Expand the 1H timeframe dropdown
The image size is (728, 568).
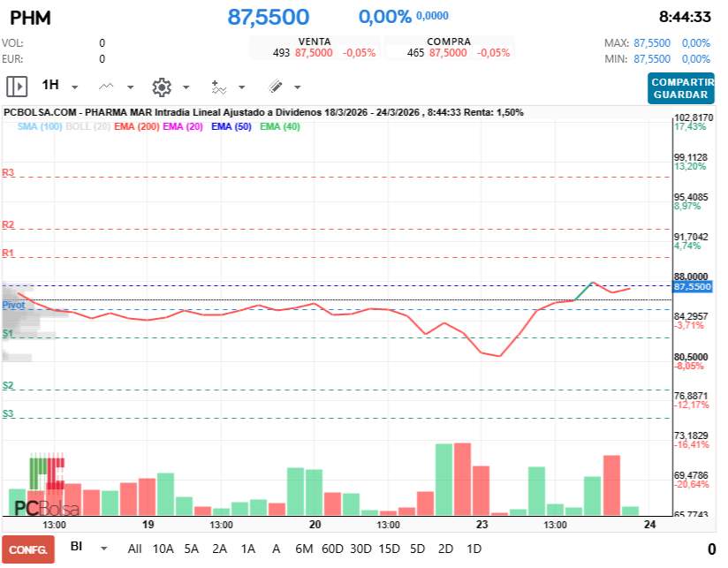pyautogui.click(x=75, y=87)
